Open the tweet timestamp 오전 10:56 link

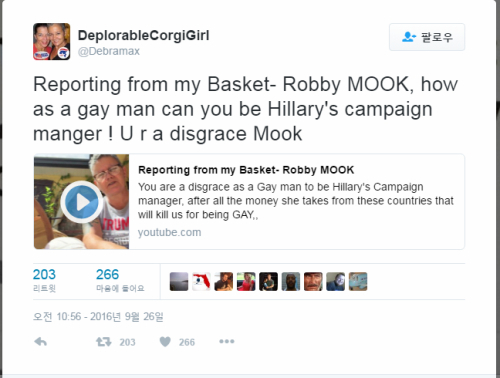pos(98,316)
